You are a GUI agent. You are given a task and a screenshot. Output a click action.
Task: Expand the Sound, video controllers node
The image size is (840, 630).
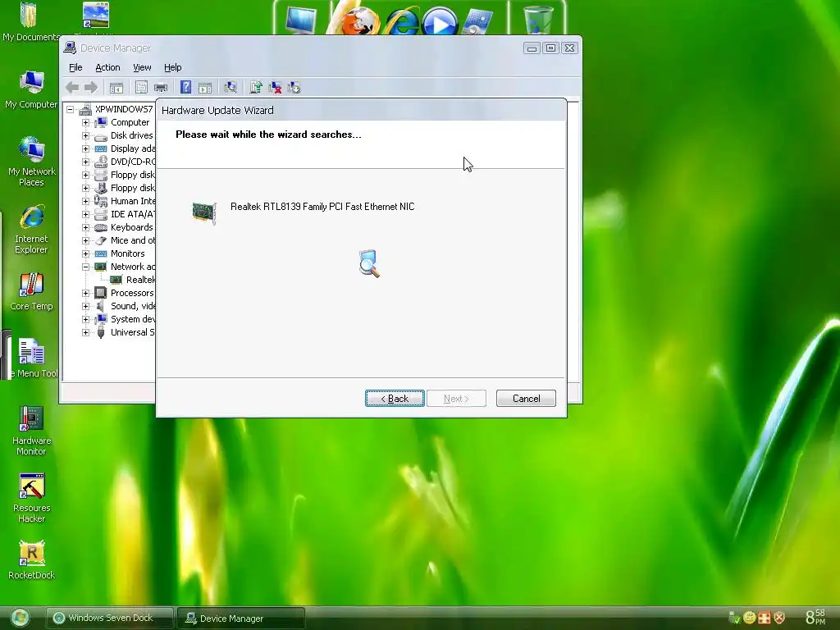click(x=85, y=307)
